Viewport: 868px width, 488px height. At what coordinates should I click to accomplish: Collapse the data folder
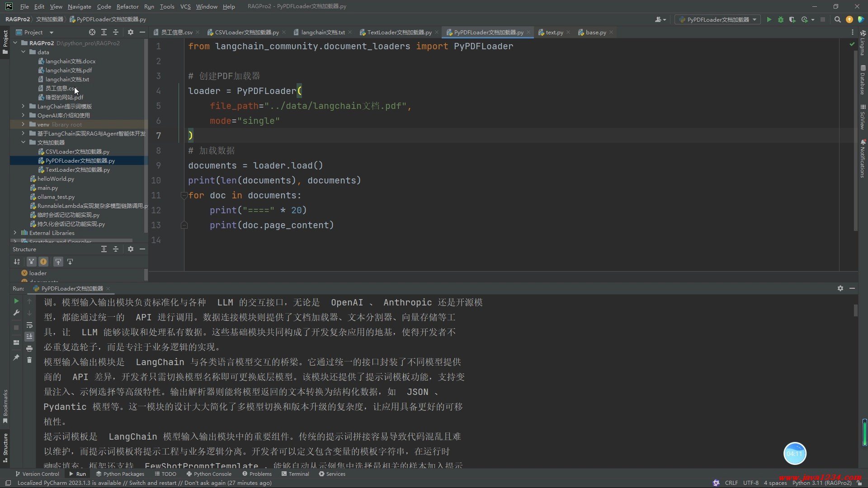23,52
